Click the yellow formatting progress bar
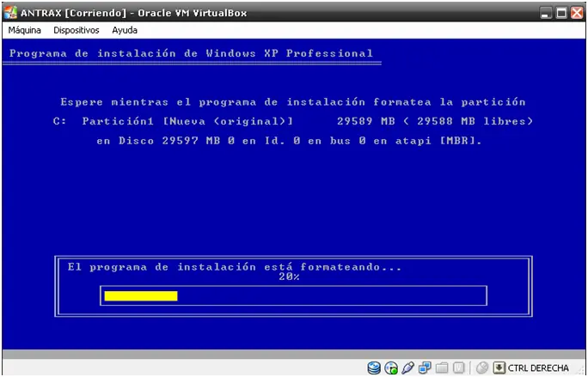This screenshot has width=588, height=377. tap(141, 295)
